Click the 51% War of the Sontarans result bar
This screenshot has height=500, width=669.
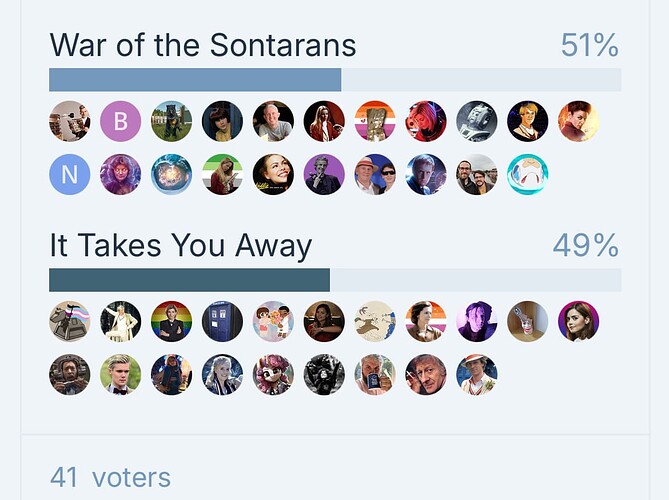click(x=335, y=80)
